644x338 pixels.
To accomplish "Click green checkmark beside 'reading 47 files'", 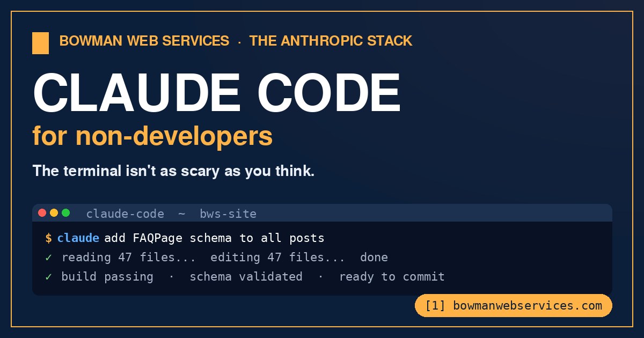I will tap(49, 258).
